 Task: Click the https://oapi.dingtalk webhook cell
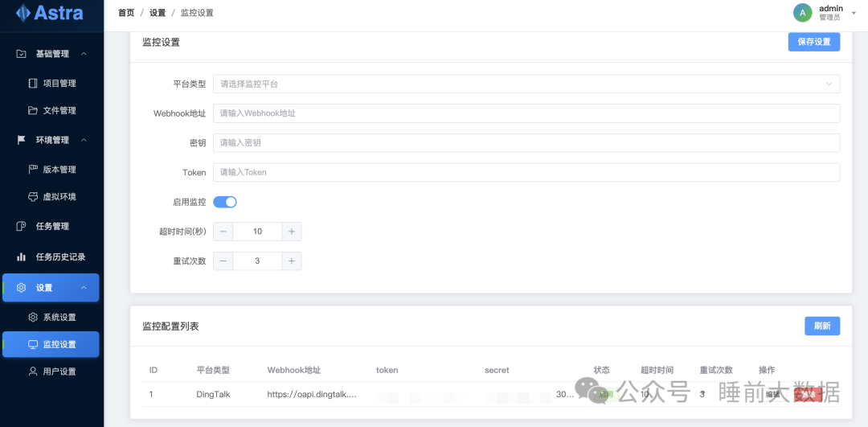[312, 395]
